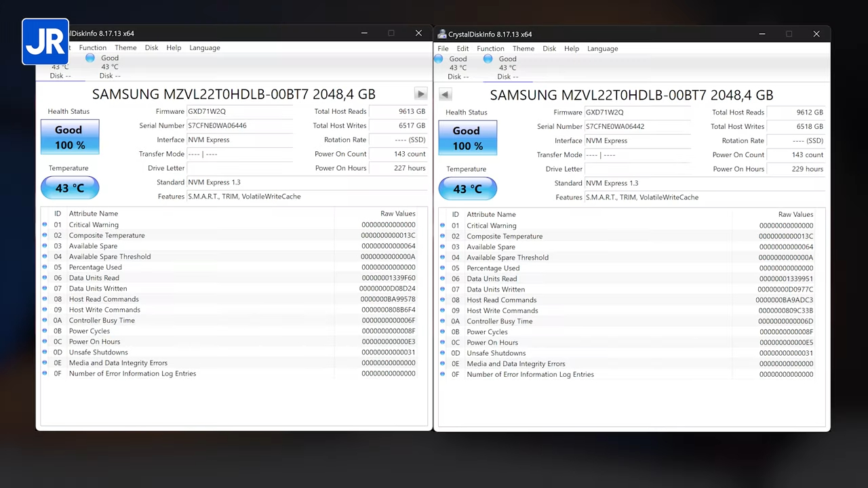This screenshot has width=868, height=488.
Task: Select the visible disk status orb in left window
Action: click(90, 58)
